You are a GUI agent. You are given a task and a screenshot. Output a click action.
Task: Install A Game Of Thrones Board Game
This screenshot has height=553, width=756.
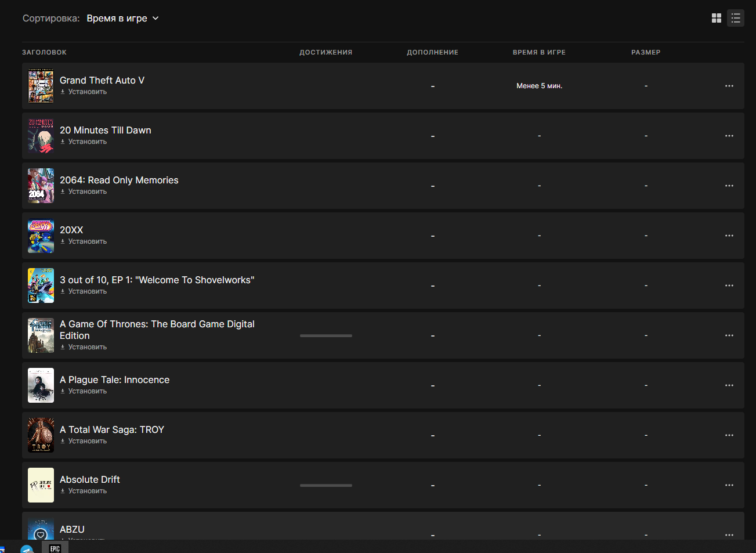point(84,347)
